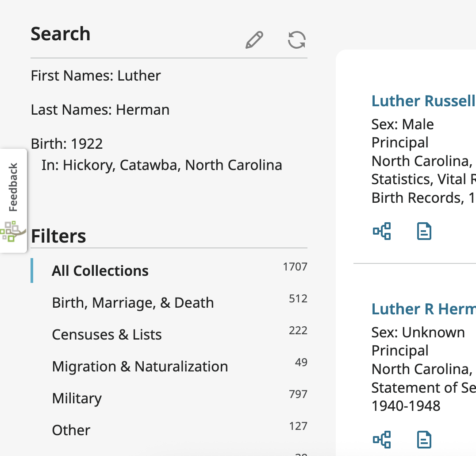Click the refresh search icon
The width and height of the screenshot is (476, 456).
296,40
